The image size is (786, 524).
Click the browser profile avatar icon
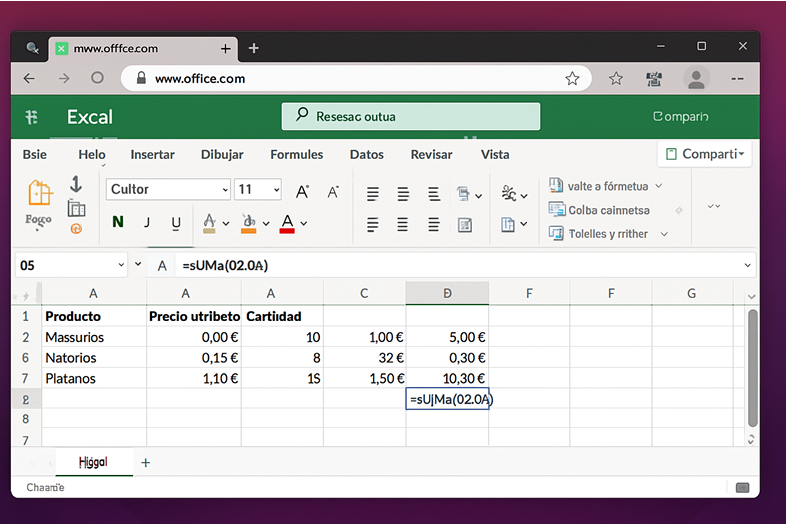click(x=696, y=79)
